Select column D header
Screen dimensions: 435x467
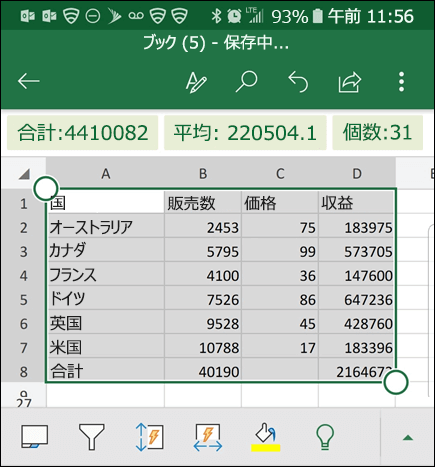[357, 174]
